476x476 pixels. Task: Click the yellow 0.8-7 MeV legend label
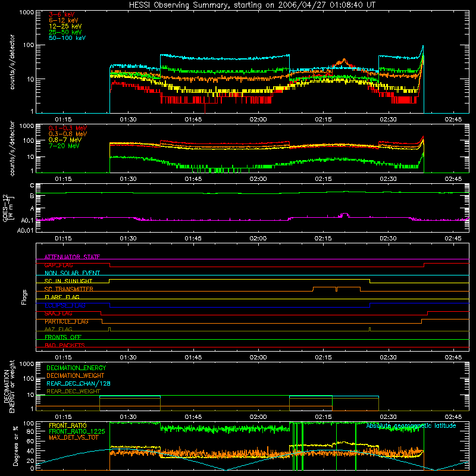click(x=65, y=140)
